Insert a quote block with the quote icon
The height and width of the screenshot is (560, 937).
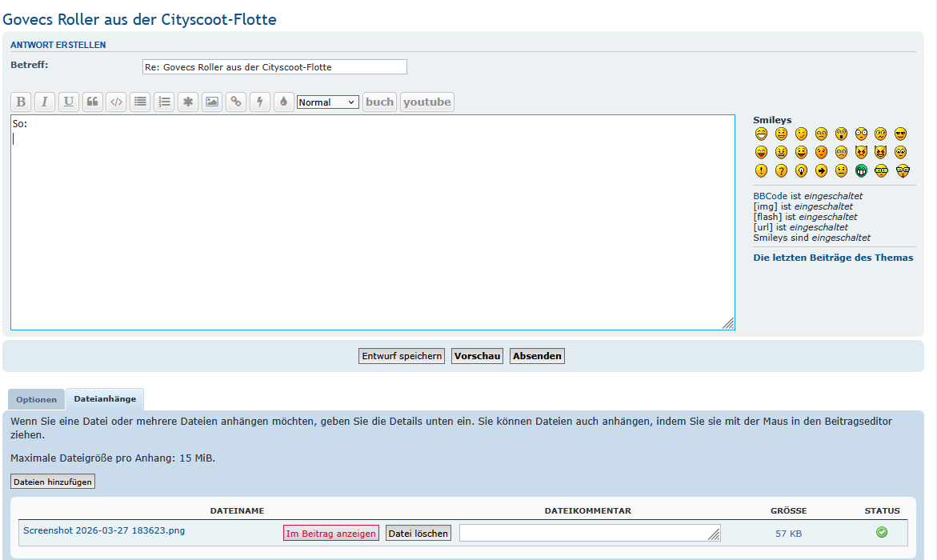tap(93, 102)
